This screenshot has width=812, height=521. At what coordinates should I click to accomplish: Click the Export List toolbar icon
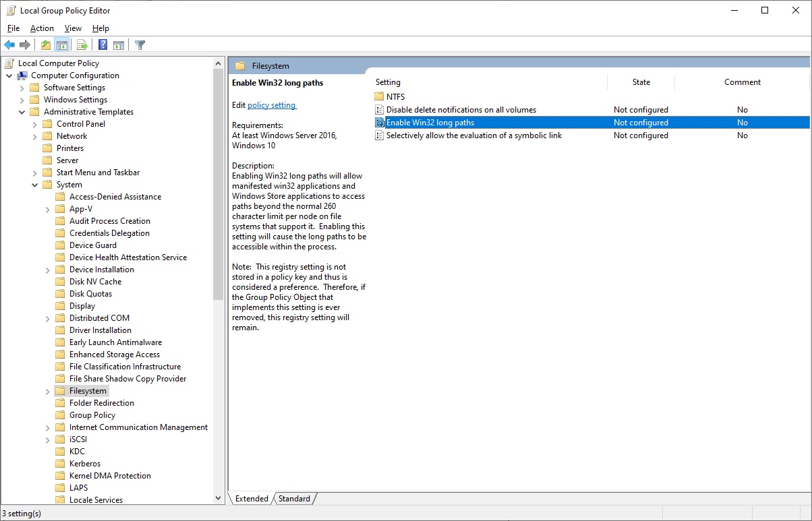coord(82,45)
